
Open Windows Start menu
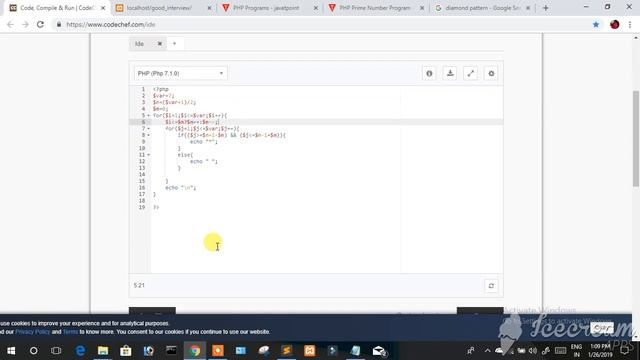click(11, 351)
